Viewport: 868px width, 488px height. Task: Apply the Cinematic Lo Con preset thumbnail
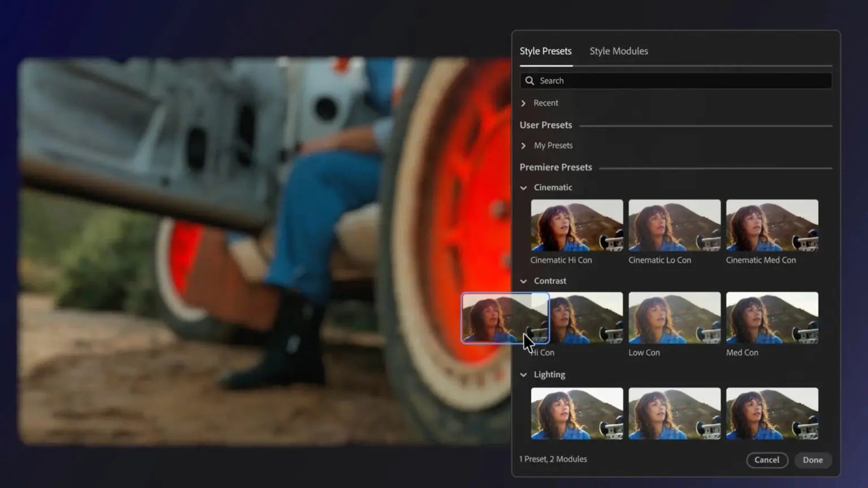tap(674, 225)
